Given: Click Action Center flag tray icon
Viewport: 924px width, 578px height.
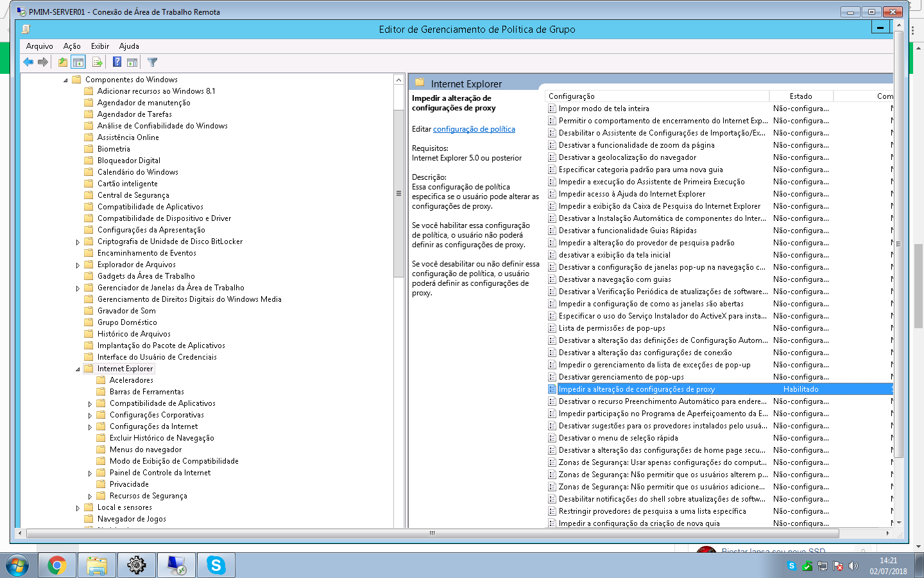Looking at the screenshot, I should coord(837,566).
